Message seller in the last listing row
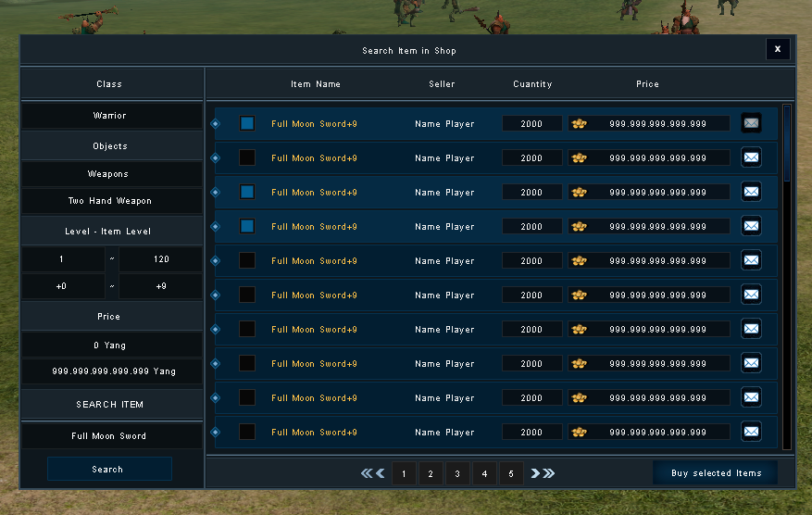812x515 pixels. point(751,432)
